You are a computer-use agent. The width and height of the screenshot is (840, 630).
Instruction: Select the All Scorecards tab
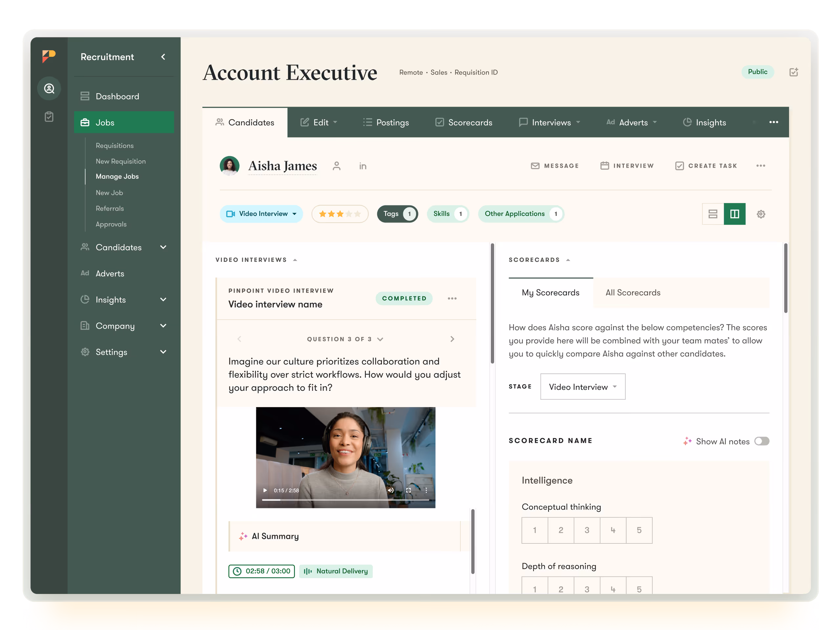tap(633, 292)
